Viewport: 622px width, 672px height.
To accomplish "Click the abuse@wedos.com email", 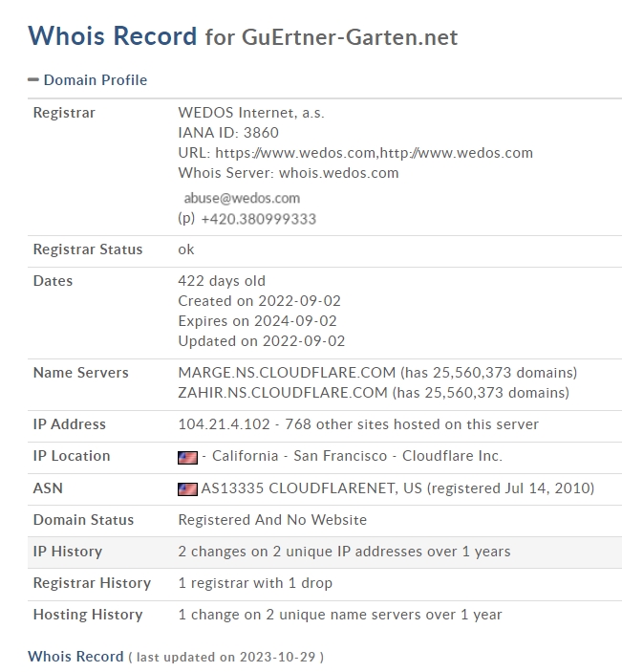I will 242,198.
